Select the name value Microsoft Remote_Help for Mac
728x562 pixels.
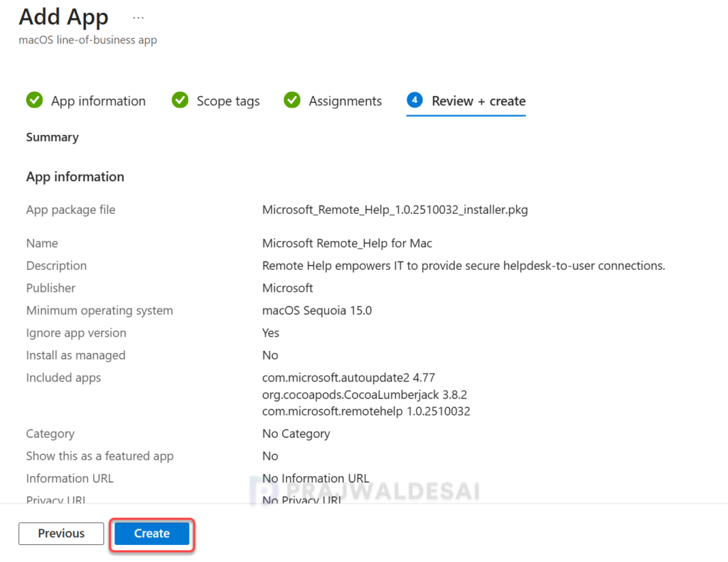[347, 243]
